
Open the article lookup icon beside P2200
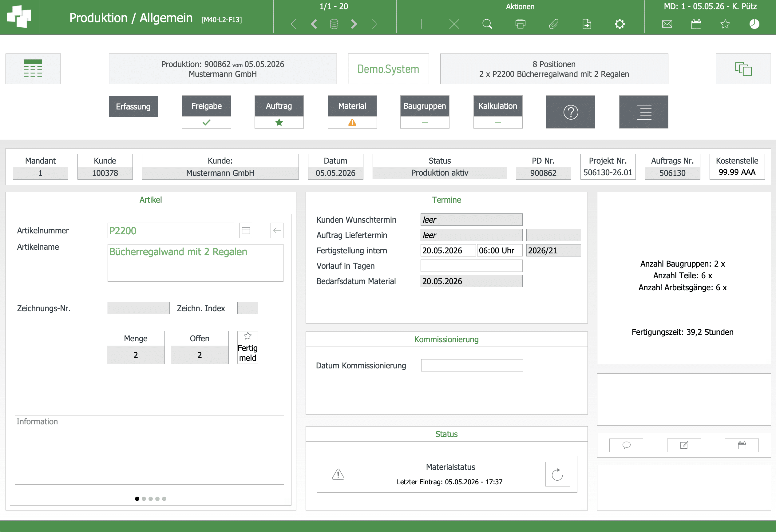tap(246, 230)
